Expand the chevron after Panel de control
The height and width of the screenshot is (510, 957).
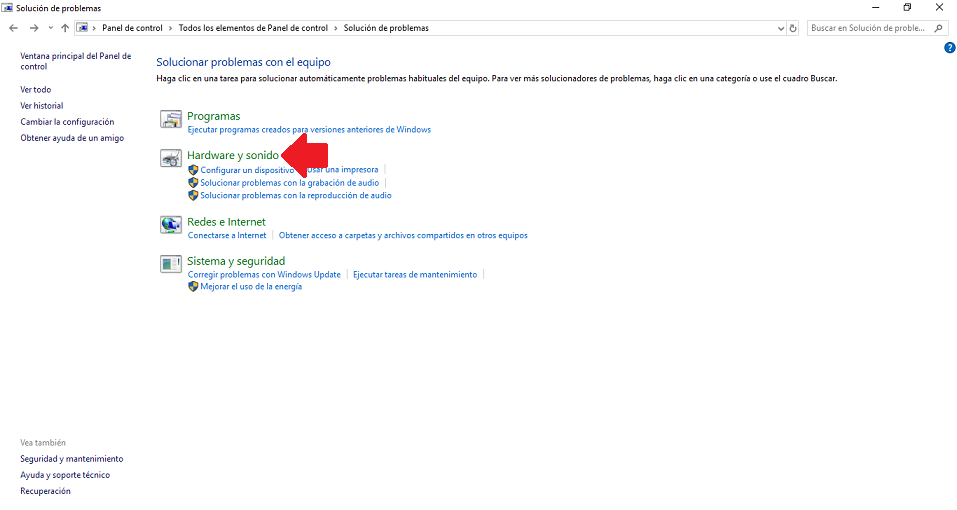[x=170, y=28]
